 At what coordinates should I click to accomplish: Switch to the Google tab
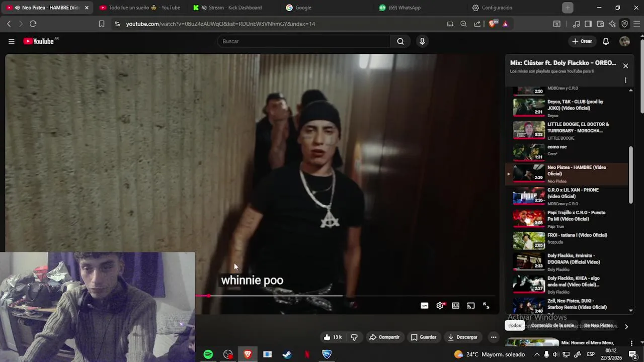[x=327, y=8]
